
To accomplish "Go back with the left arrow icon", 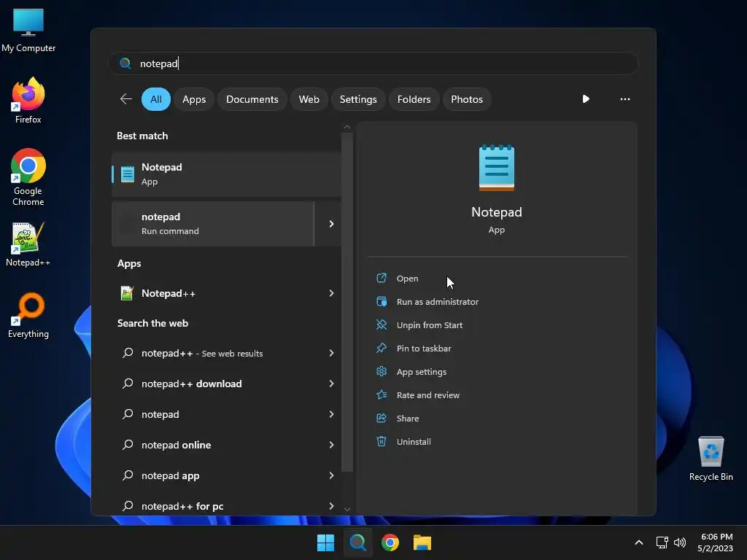I will 125,99.
